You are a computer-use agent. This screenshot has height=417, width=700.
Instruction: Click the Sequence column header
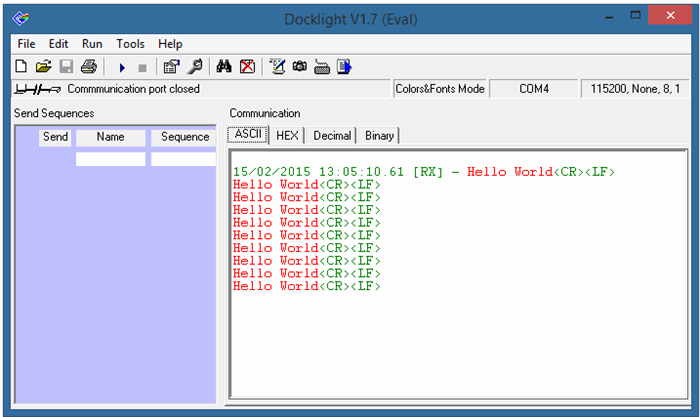coord(184,137)
